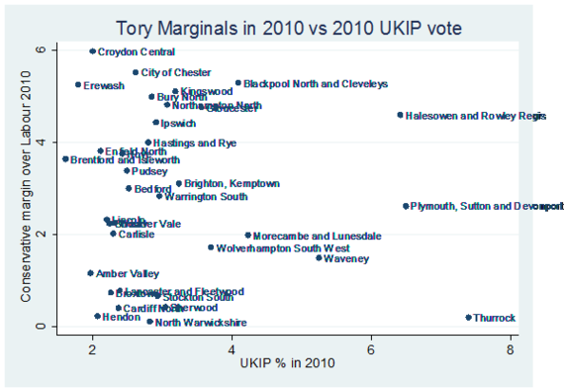Click the City of Chester dot
Screen dimensions: 564x392
(x=136, y=72)
